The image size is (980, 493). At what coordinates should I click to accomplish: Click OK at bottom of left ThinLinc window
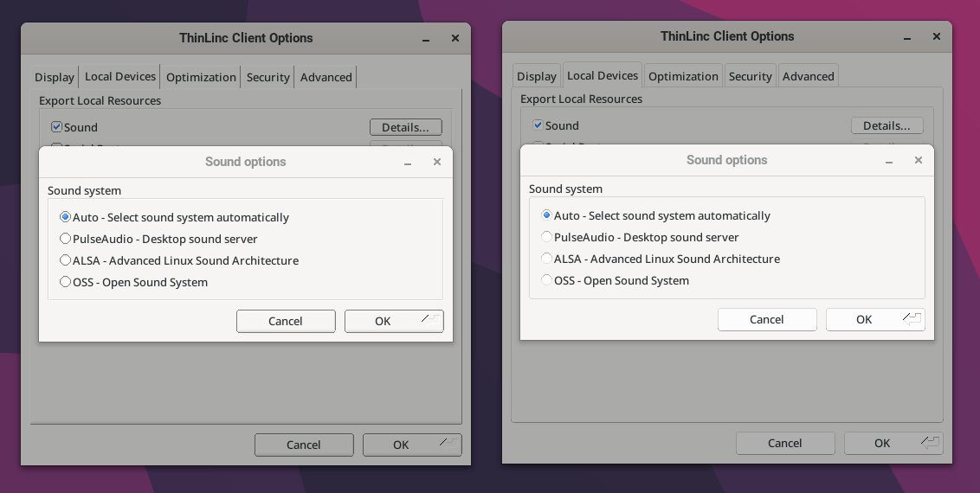pyautogui.click(x=412, y=445)
